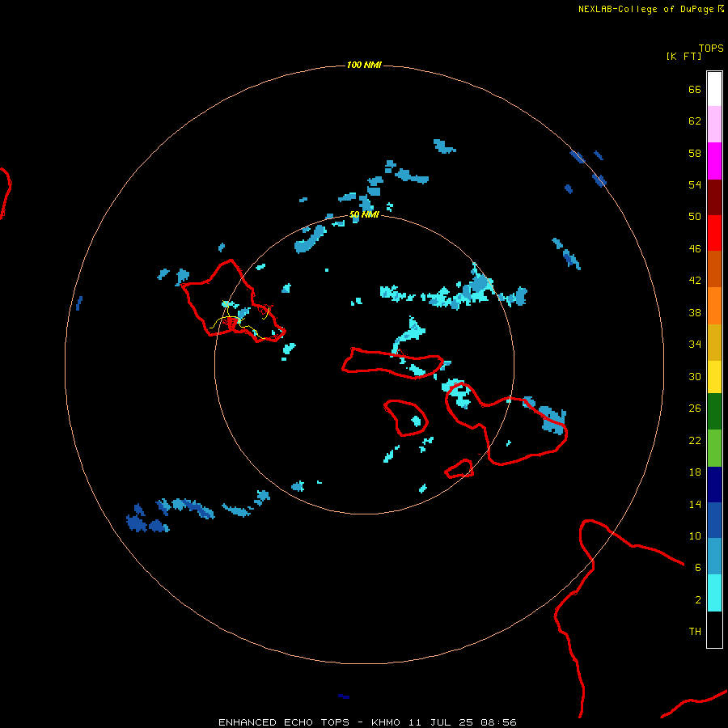Click the black TH threshold swatch

coord(714,629)
